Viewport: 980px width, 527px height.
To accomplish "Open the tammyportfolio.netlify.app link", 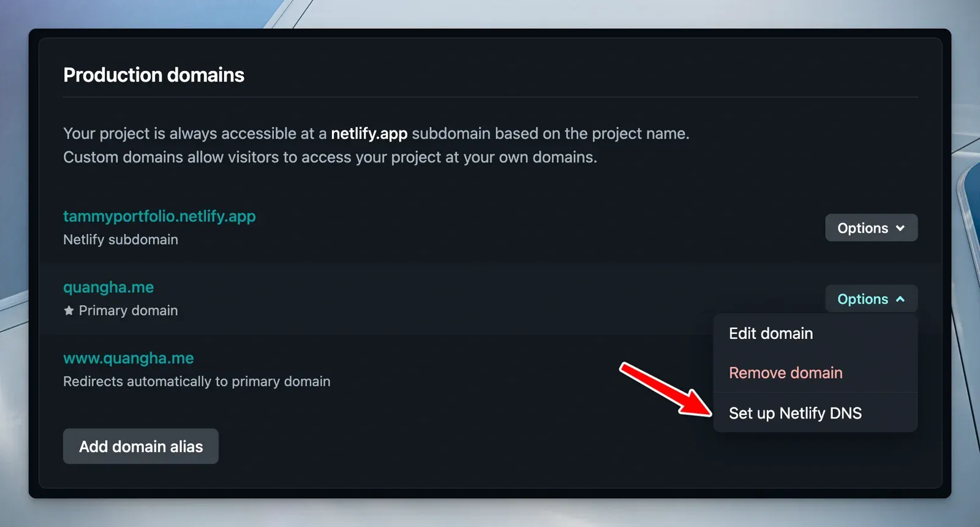I will click(x=159, y=216).
